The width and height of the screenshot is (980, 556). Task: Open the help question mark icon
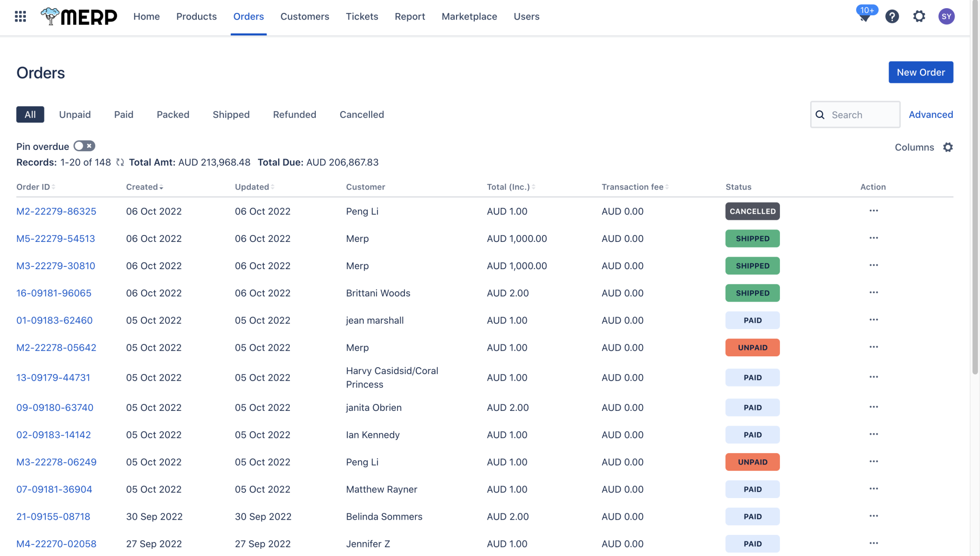coord(892,17)
